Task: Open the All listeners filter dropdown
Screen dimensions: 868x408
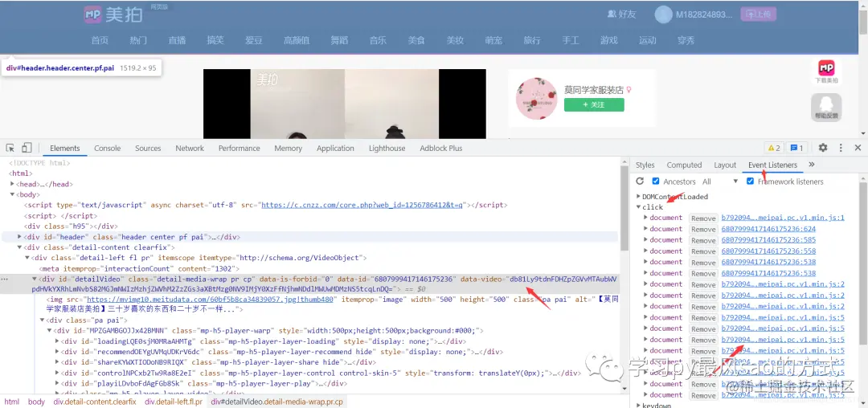Action: 720,182
